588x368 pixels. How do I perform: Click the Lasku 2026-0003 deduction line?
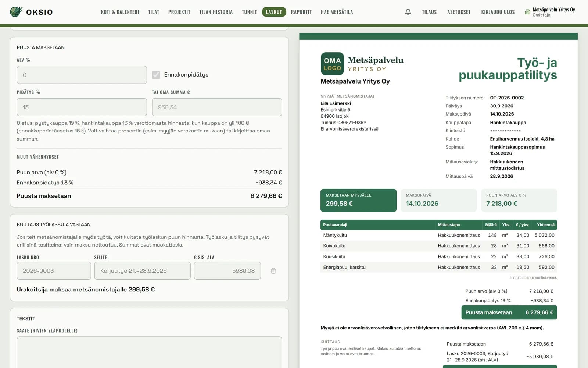500,357
